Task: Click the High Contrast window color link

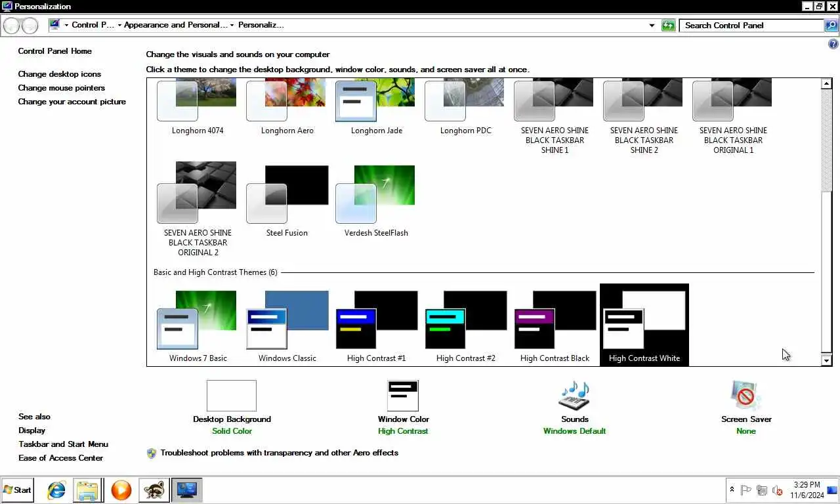Action: (403, 431)
